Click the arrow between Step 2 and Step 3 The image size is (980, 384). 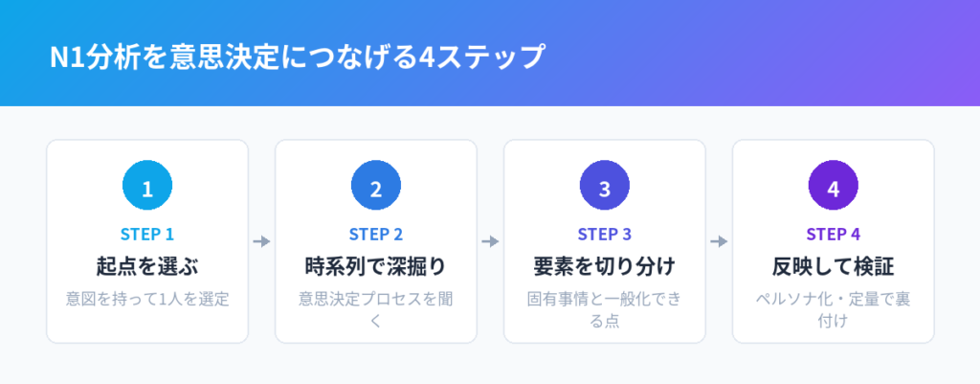tap(491, 241)
